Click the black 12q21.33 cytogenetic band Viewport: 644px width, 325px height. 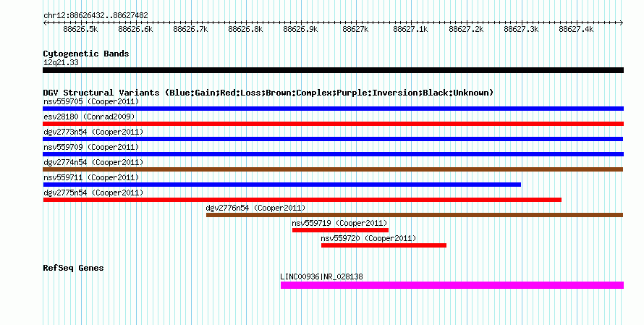(333, 70)
